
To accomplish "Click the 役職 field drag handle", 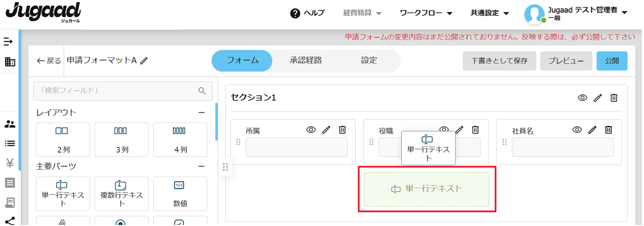I will point(371,142).
